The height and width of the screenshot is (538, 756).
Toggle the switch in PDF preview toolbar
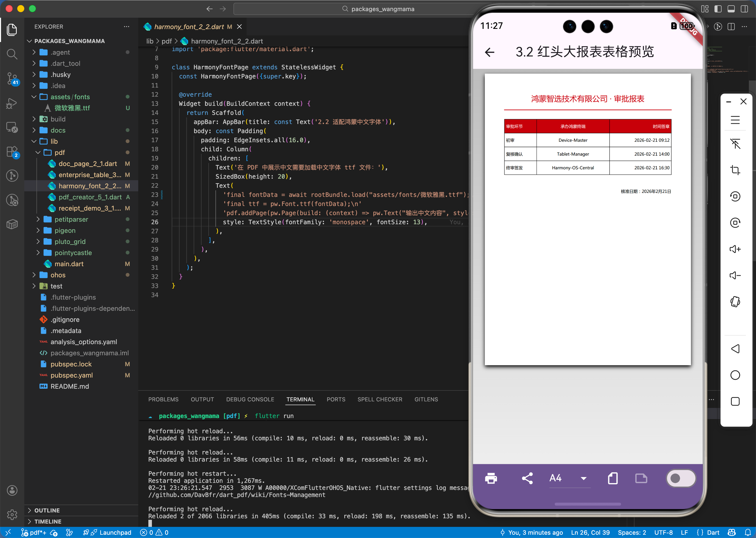pos(681,478)
